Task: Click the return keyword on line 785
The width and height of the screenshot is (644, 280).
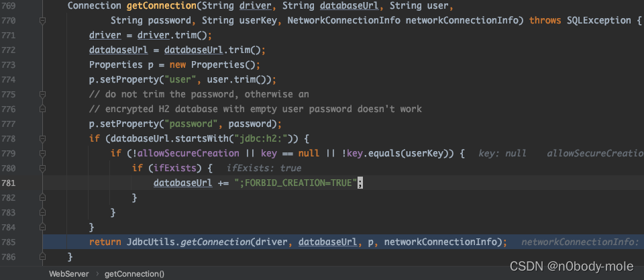Action: [x=105, y=242]
